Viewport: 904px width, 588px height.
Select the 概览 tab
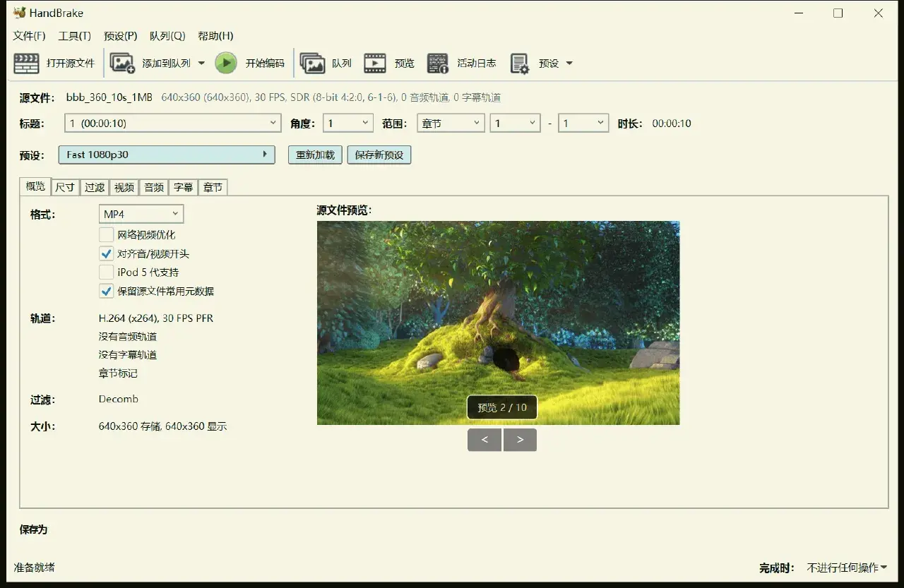(35, 186)
